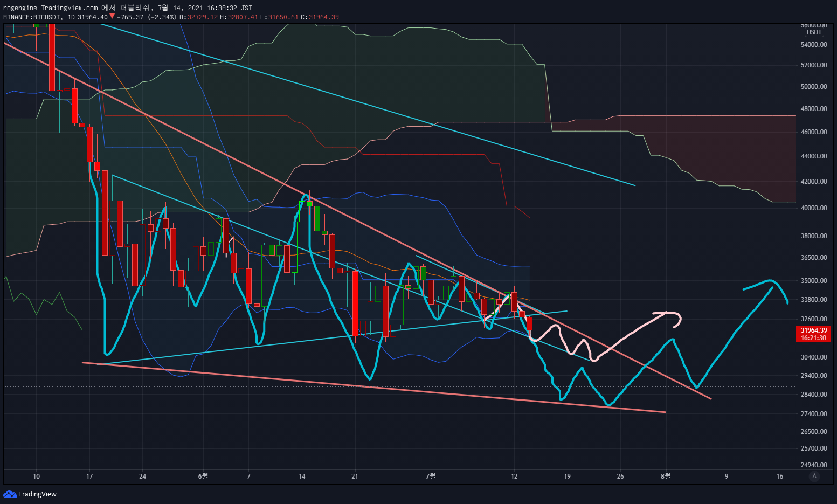Click the open value O:32729.12

[x=198, y=17]
